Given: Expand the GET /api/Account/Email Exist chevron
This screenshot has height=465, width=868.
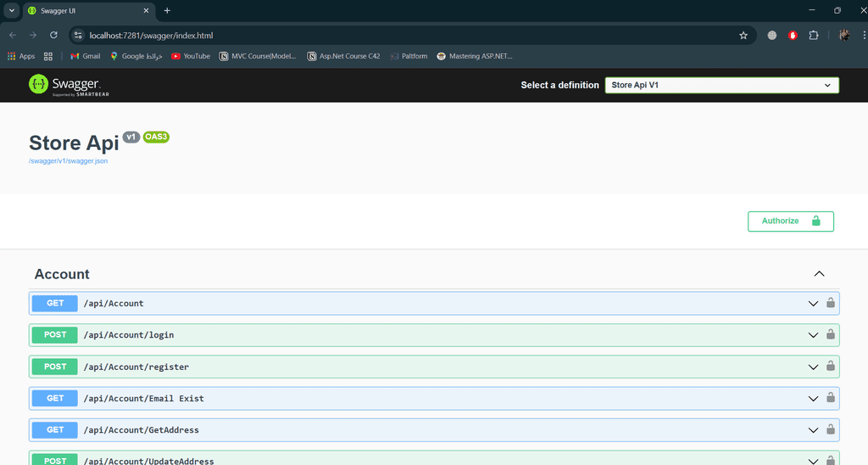Looking at the screenshot, I should [813, 398].
